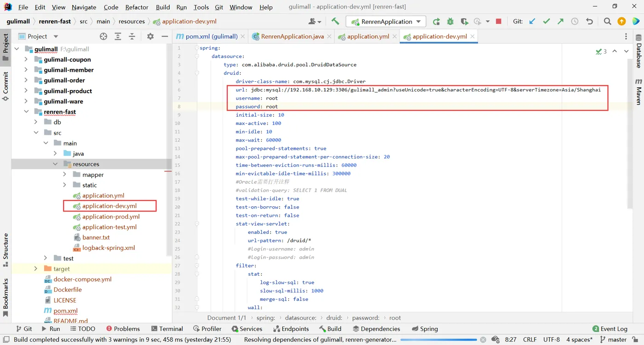This screenshot has height=345, width=644.
Task: Open the editor tabs more-options menu
Action: [x=626, y=36]
